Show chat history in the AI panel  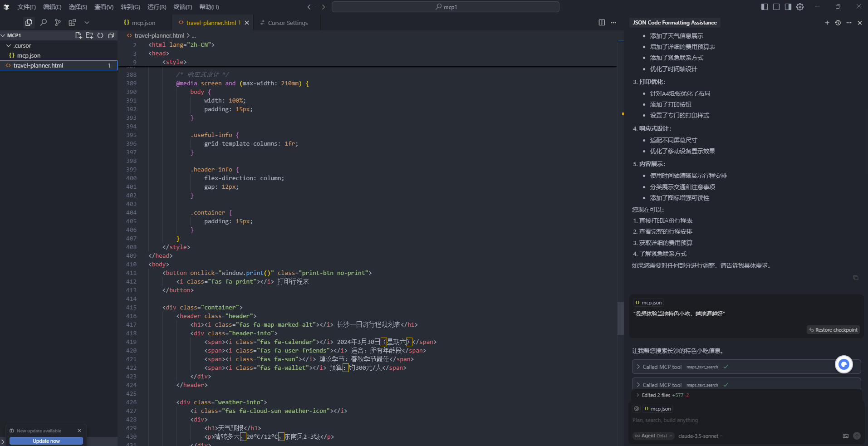pos(838,23)
